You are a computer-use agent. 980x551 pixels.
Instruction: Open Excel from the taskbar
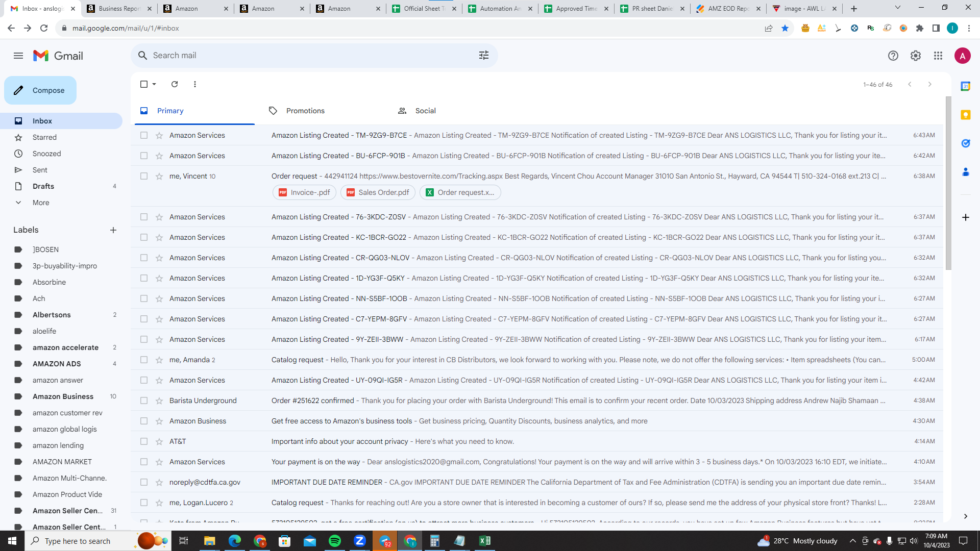(x=485, y=541)
